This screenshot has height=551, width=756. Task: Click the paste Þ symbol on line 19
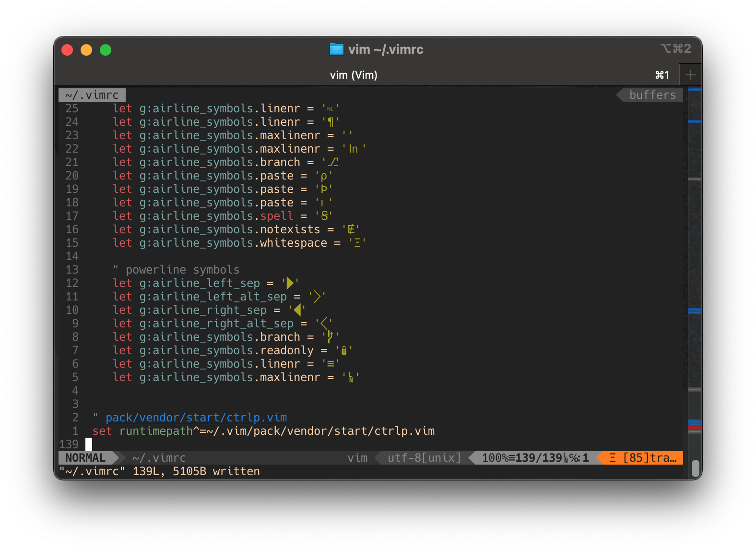324,189
